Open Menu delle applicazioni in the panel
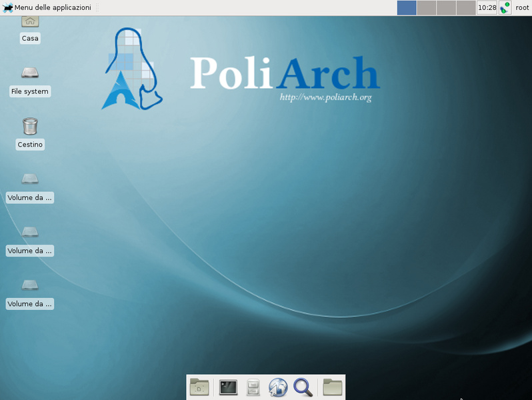This screenshot has height=400, width=532. coord(47,7)
